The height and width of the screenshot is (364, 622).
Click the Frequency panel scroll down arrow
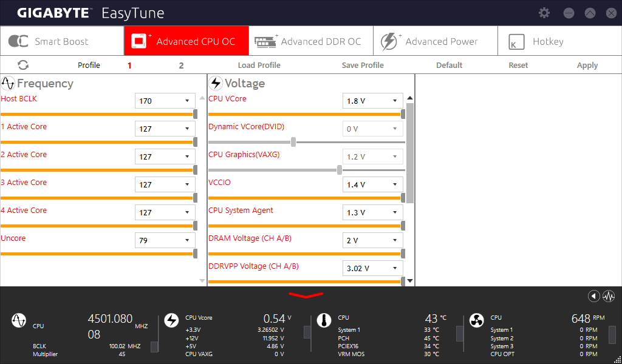[202, 281]
